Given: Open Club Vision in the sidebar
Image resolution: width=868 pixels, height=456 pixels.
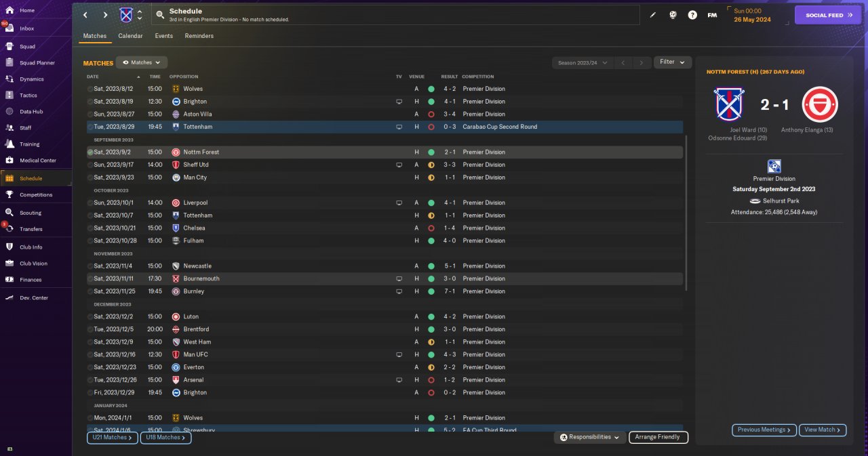Looking at the screenshot, I should click(x=33, y=264).
